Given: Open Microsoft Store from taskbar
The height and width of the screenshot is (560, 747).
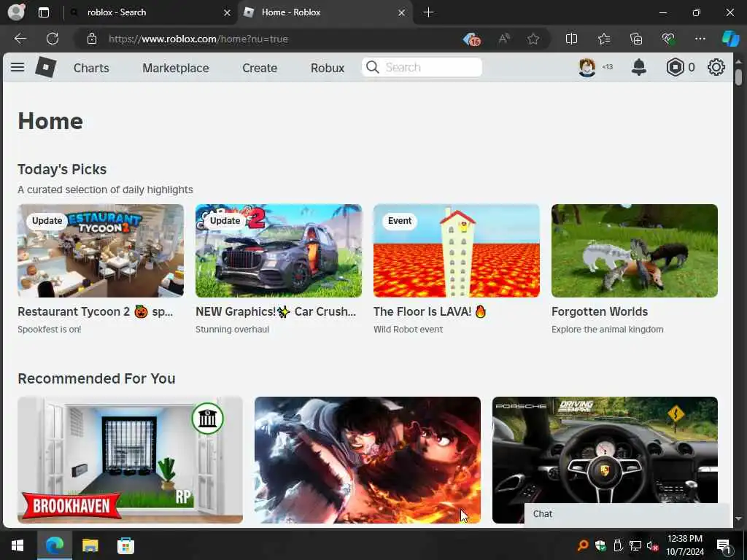Looking at the screenshot, I should tap(125, 545).
